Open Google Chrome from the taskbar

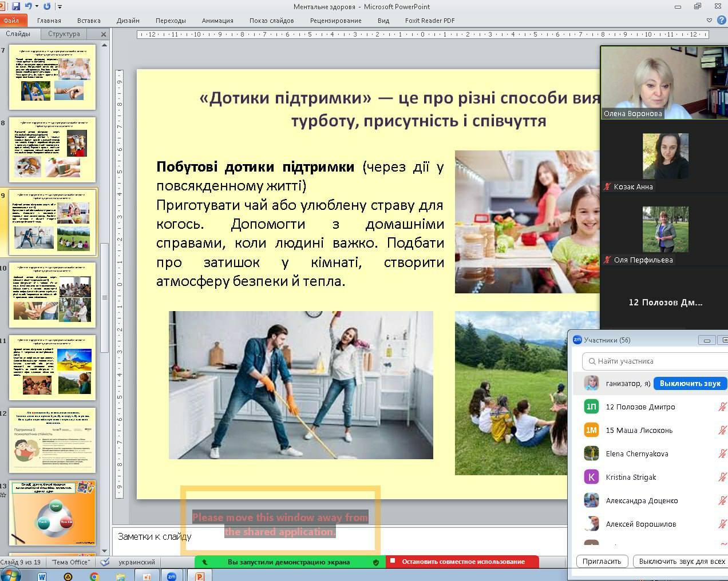94,576
